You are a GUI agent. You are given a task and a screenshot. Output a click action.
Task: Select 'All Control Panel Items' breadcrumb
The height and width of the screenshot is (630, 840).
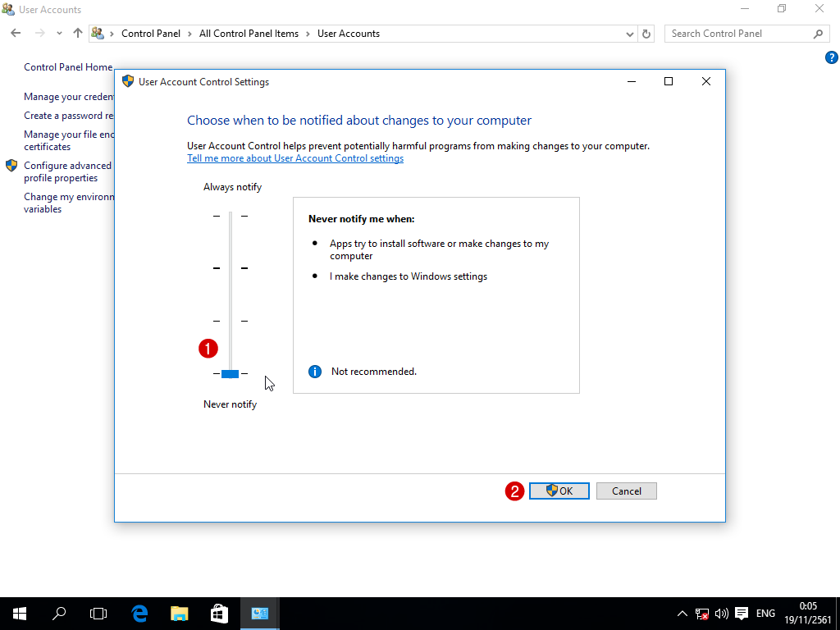point(249,34)
